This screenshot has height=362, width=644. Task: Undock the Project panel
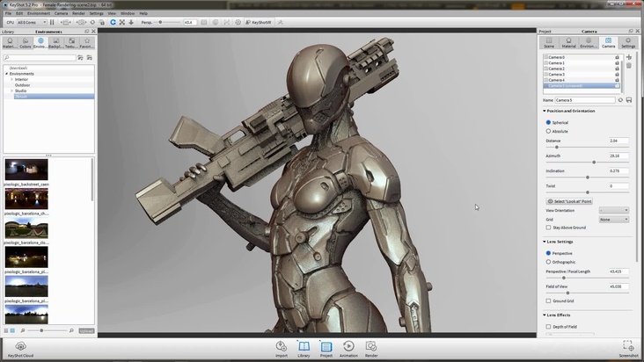tap(631, 31)
